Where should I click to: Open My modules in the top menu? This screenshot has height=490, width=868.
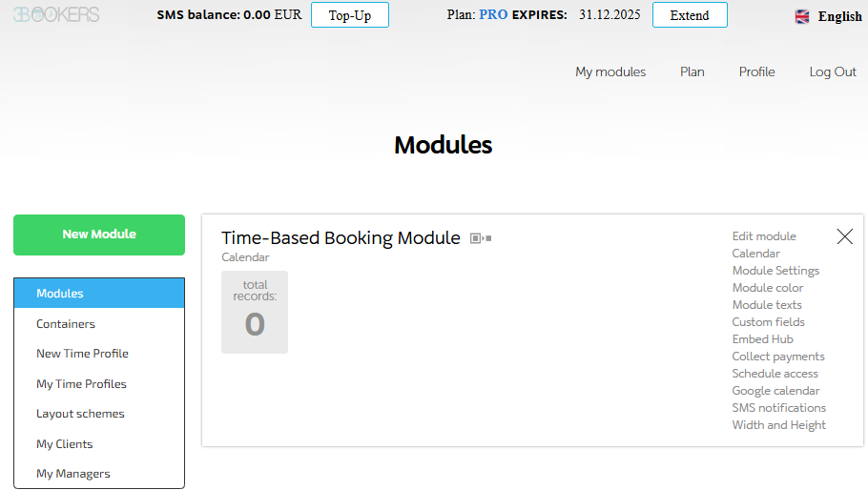610,71
